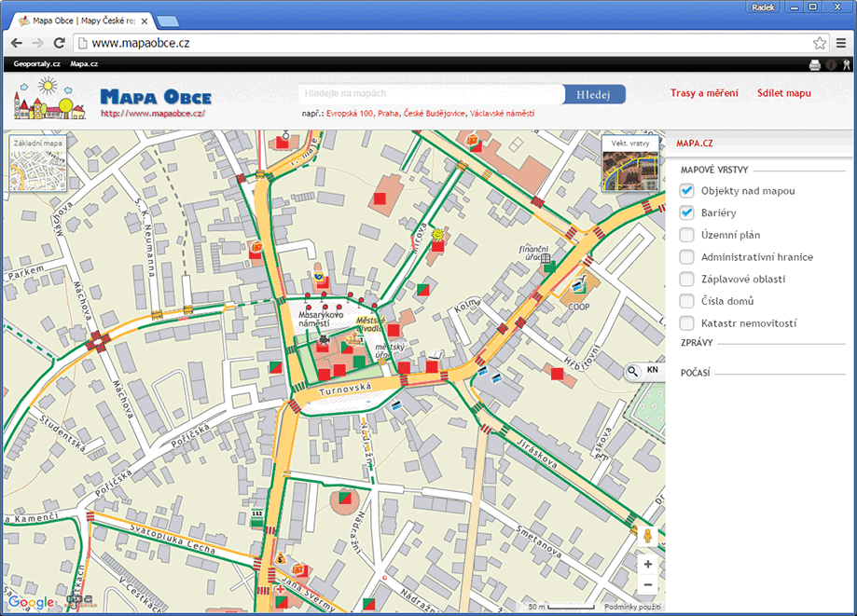The width and height of the screenshot is (857, 616).
Task: Collapse the MAPOVÉ VRSTVY section
Action: [x=713, y=170]
